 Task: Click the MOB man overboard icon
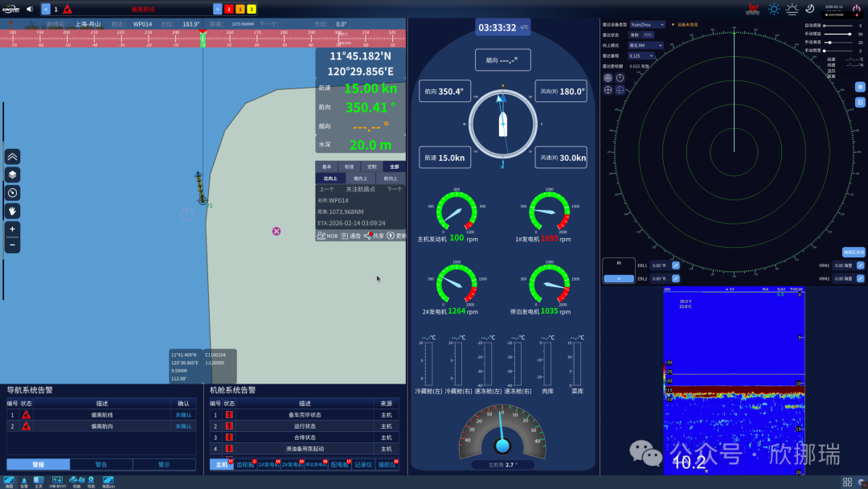pyautogui.click(x=326, y=236)
